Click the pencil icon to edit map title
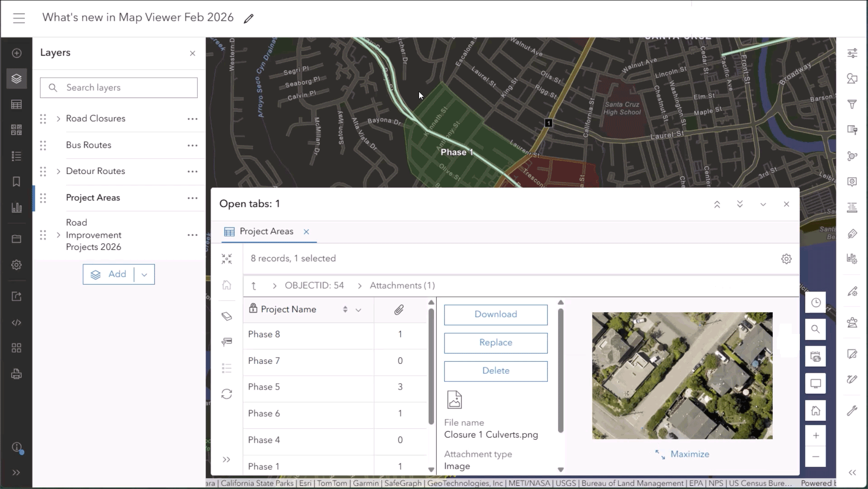Image resolution: width=868 pixels, height=489 pixels. pos(248,19)
